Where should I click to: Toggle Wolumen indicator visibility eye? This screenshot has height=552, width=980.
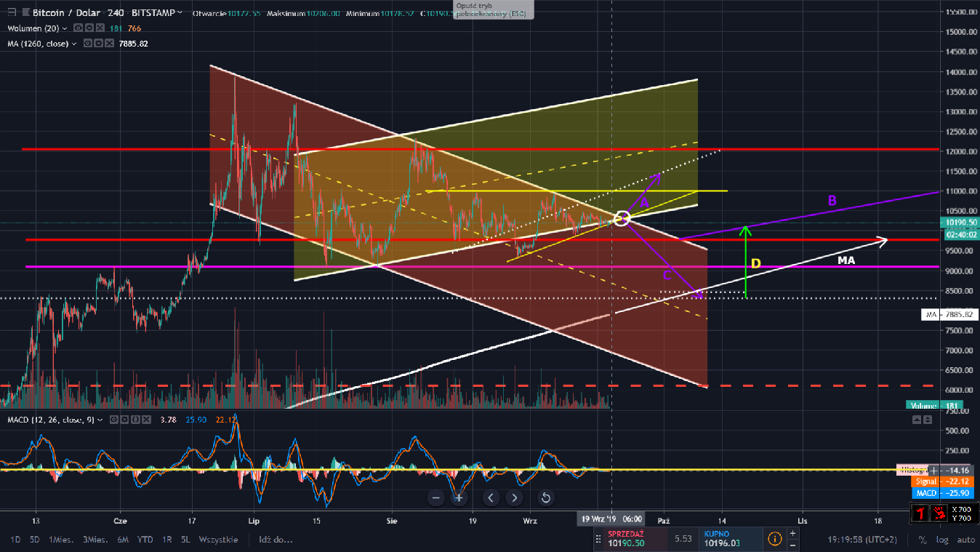tap(78, 28)
